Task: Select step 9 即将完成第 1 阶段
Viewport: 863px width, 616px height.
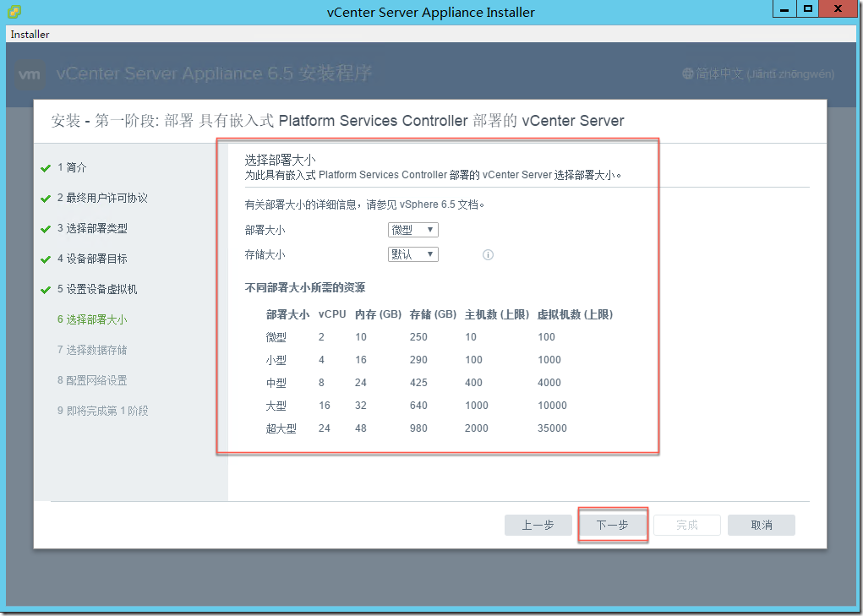Action: [103, 411]
